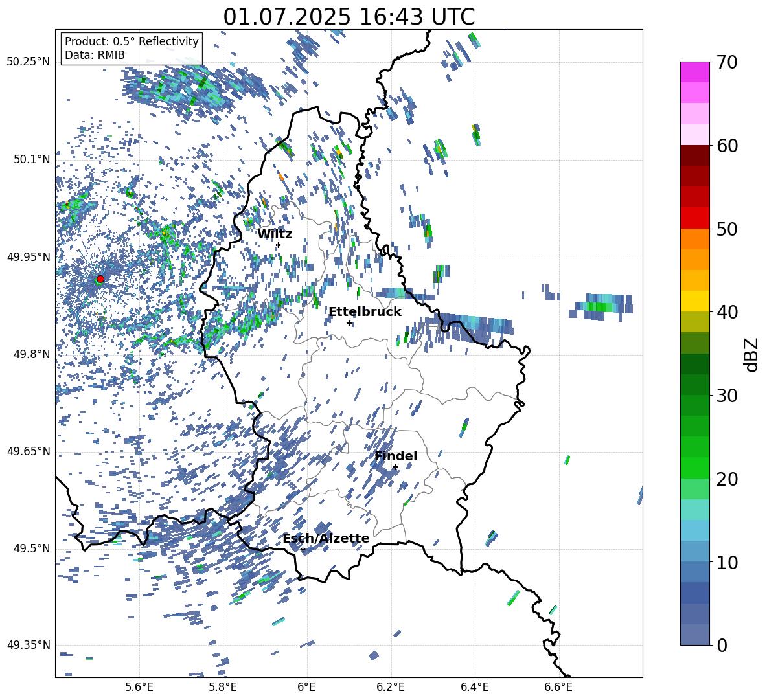Click the title '01.07.2025 16:43 UTC'
Viewport: 767px width, 700px height.
click(349, 17)
